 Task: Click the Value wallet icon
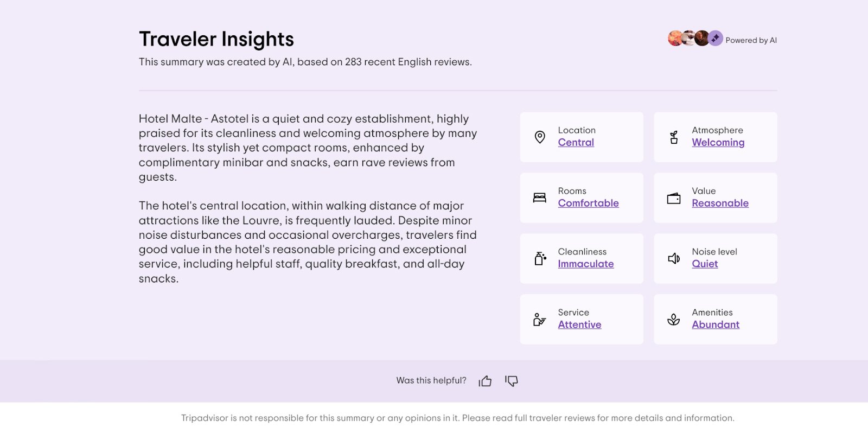[x=674, y=198]
